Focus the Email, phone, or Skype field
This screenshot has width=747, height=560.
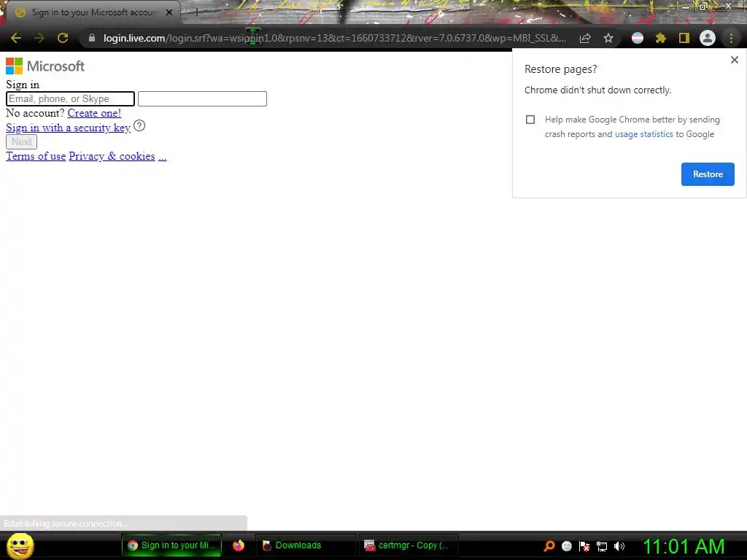pyautogui.click(x=71, y=98)
